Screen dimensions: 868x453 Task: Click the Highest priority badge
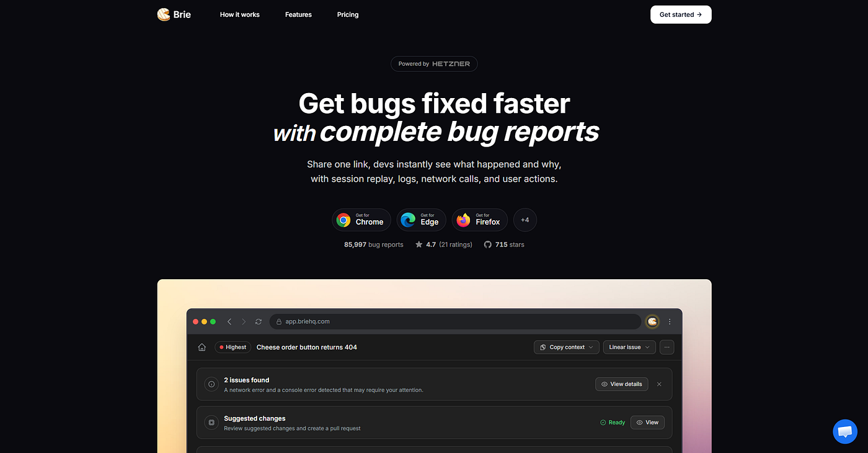click(x=232, y=347)
